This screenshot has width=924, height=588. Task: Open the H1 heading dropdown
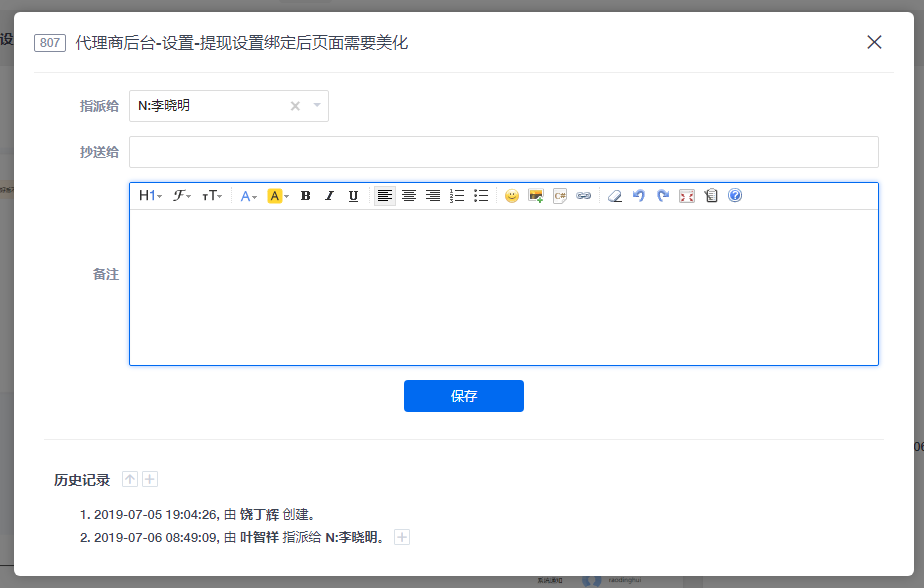150,196
